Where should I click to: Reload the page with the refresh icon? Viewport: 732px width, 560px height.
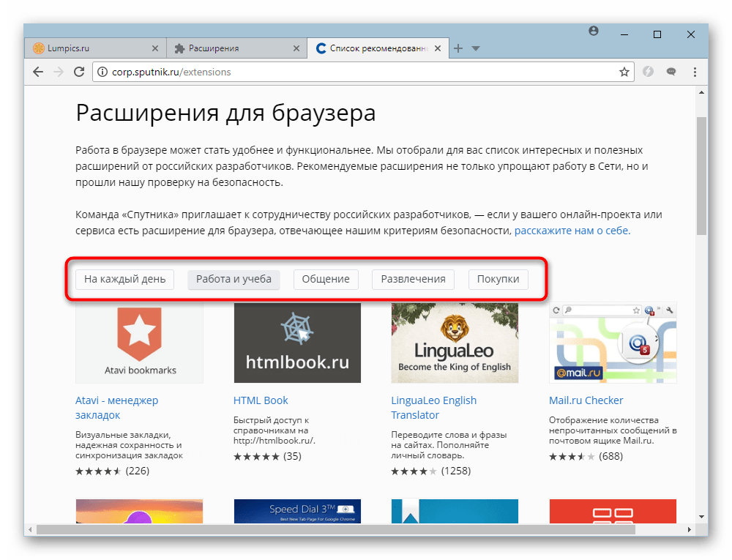click(80, 72)
